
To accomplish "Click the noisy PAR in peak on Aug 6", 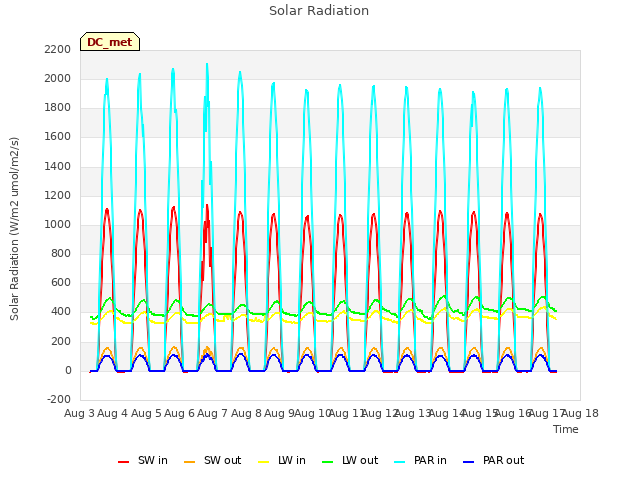I will coord(207,65).
